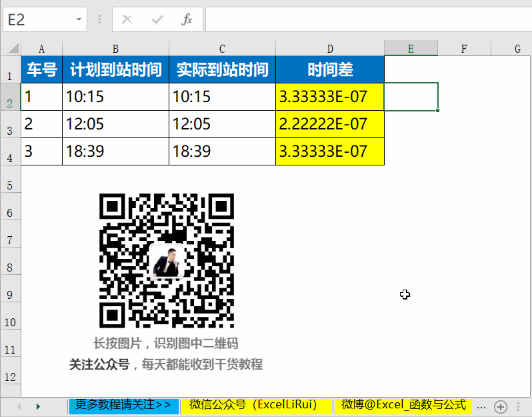Select row 12 header
This screenshot has width=532, height=417.
(10, 371)
